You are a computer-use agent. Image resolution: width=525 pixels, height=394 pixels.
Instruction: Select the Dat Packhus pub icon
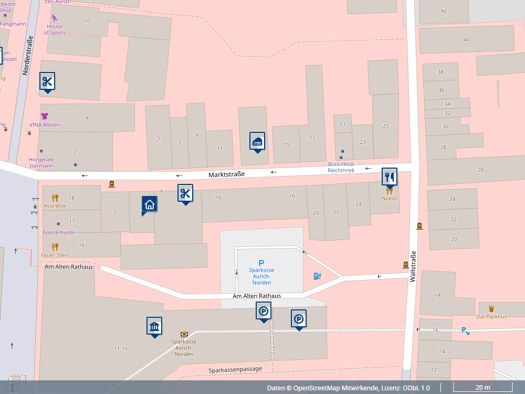[x=491, y=308]
